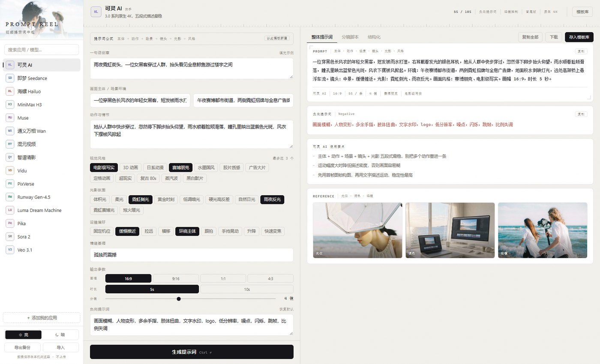This screenshot has height=364, width=600.
Task: Click the VD badge icon for Vidu
Action: click(10, 170)
